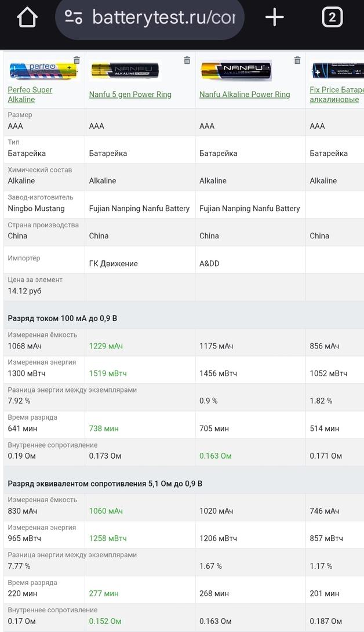364x632 pixels.
Task: Open site info icon in address bar
Action: pyautogui.click(x=74, y=17)
